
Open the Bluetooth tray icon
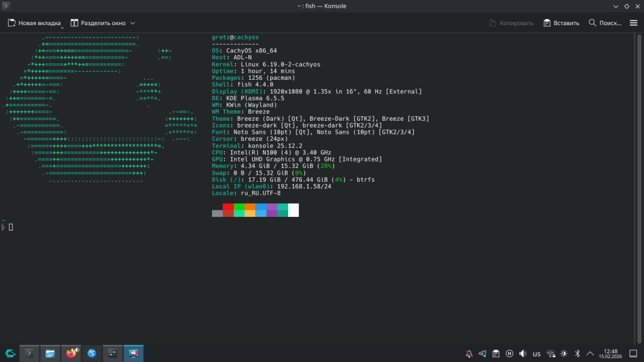click(577, 353)
